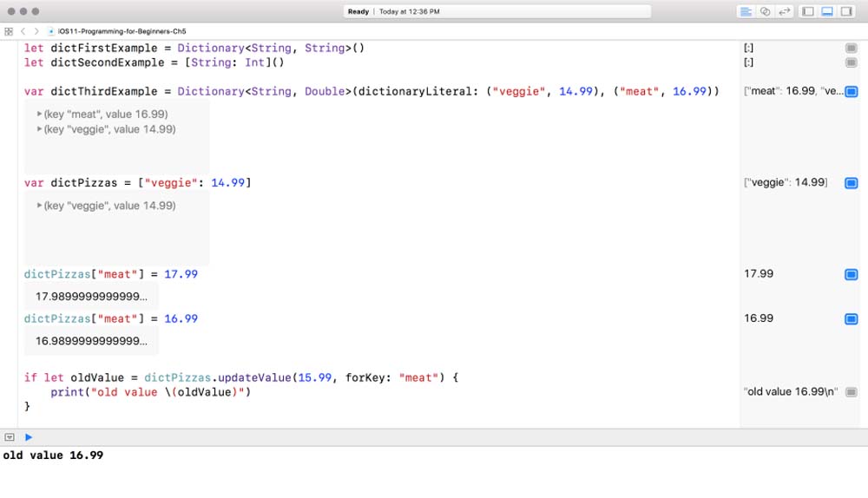Show inline result for the old value print
Image resolution: width=868 pixels, height=498 pixels.
(852, 392)
